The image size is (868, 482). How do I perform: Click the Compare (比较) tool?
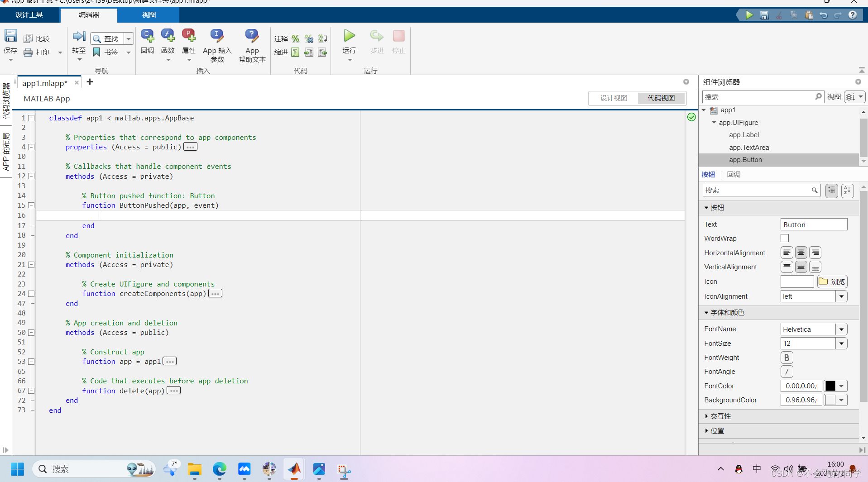(x=37, y=39)
